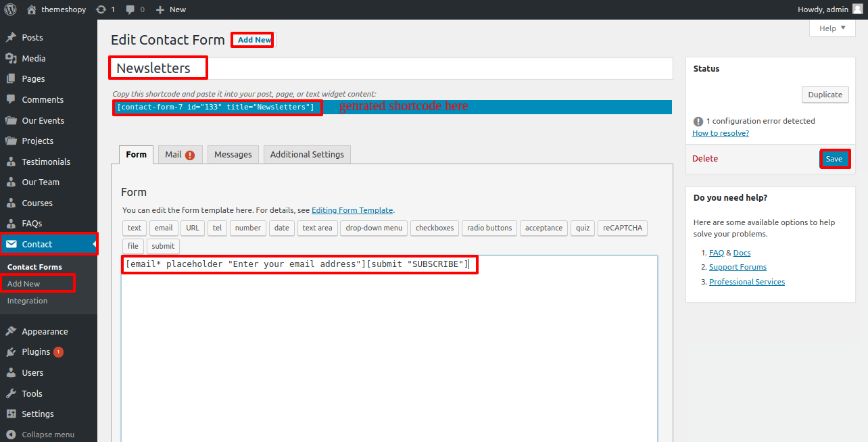Click the updates icon in admin bar

click(101, 9)
